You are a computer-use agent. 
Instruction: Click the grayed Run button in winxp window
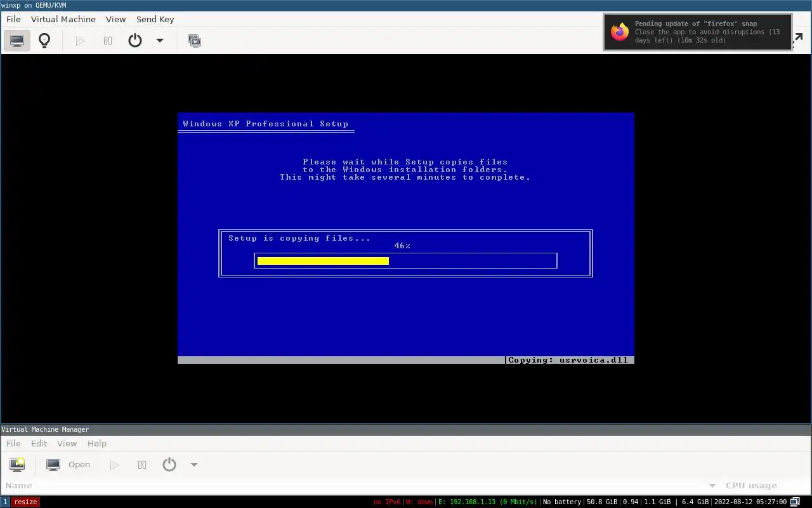coord(80,41)
